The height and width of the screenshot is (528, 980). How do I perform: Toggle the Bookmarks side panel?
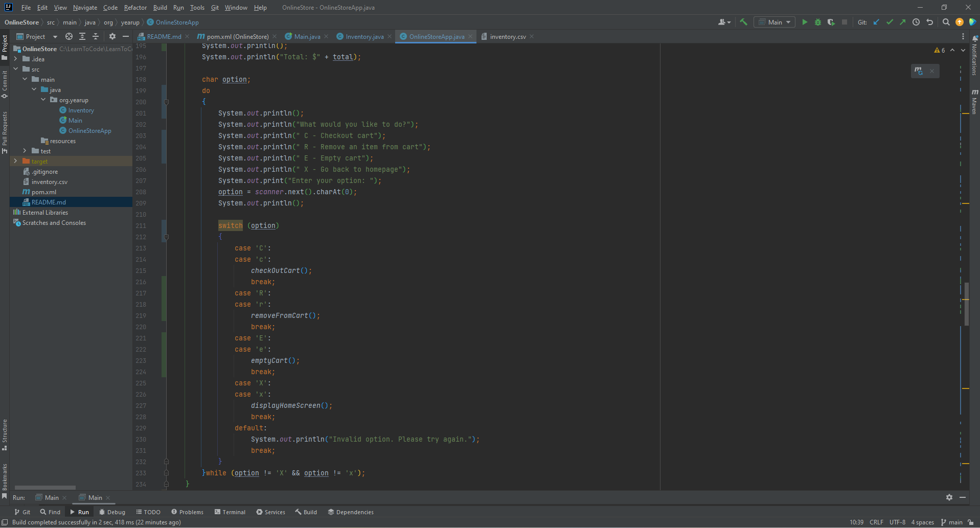click(5, 480)
